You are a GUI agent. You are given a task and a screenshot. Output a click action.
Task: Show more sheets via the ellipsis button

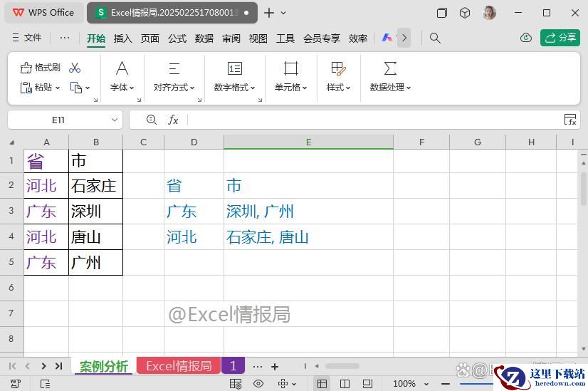click(x=257, y=366)
